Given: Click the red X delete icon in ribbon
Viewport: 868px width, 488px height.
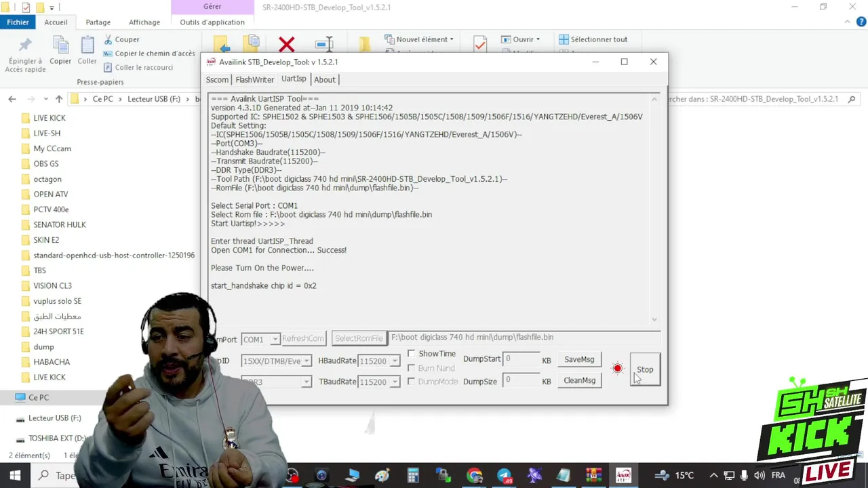Looking at the screenshot, I should pos(287,45).
